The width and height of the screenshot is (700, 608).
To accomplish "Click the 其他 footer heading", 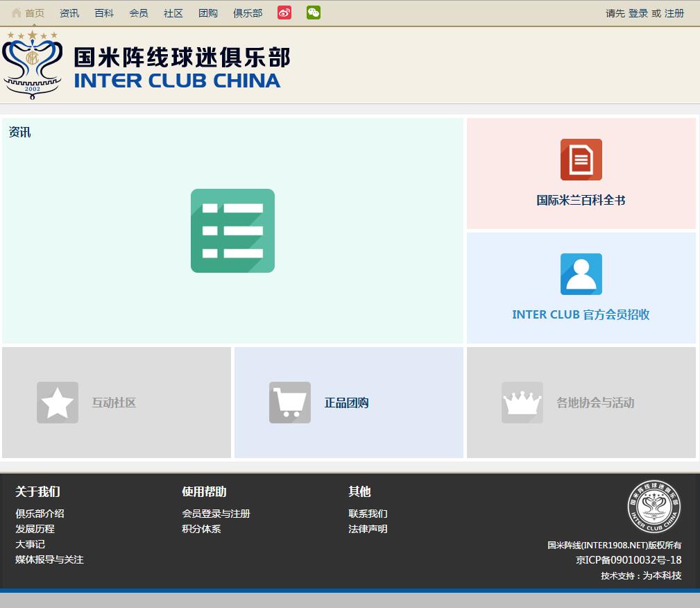I will pos(359,491).
